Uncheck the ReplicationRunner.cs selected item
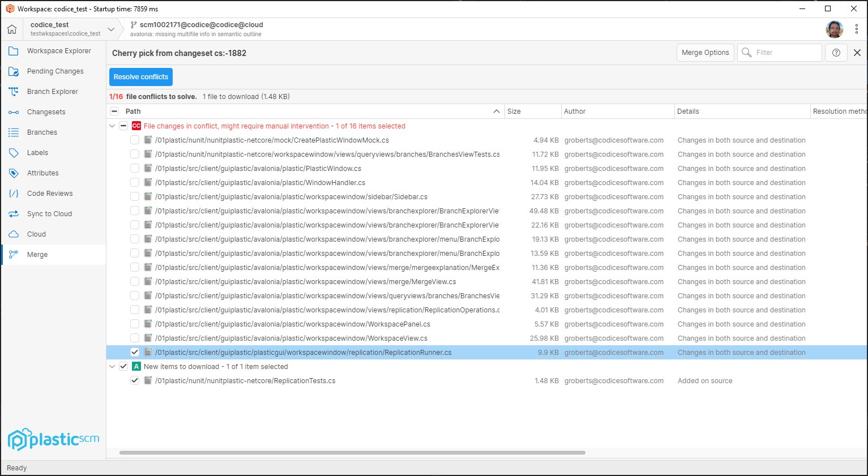The image size is (868, 476). coord(134,352)
